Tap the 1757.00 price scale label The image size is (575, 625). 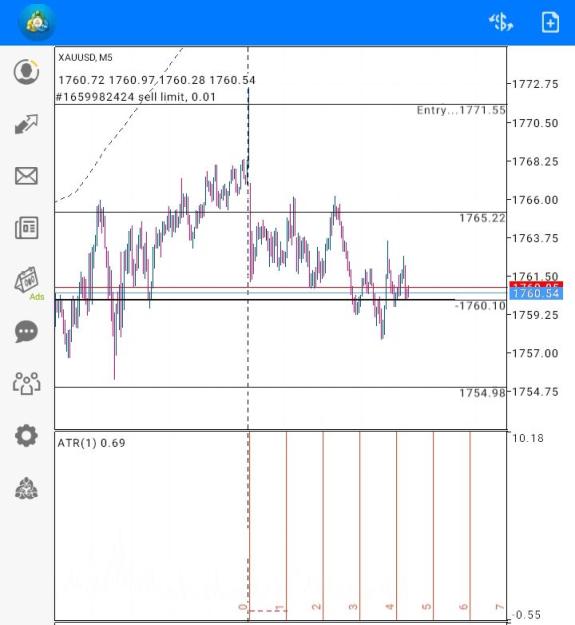point(535,353)
